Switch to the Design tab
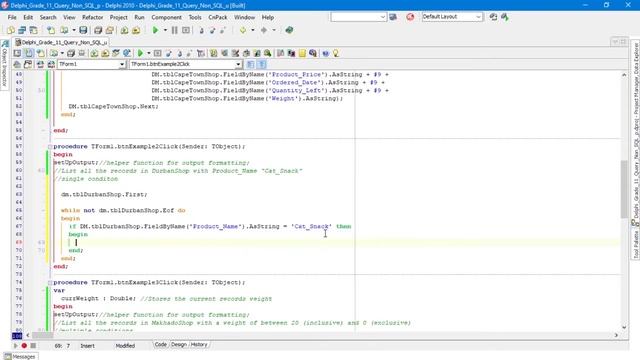The height and width of the screenshot is (360, 640). (x=178, y=345)
